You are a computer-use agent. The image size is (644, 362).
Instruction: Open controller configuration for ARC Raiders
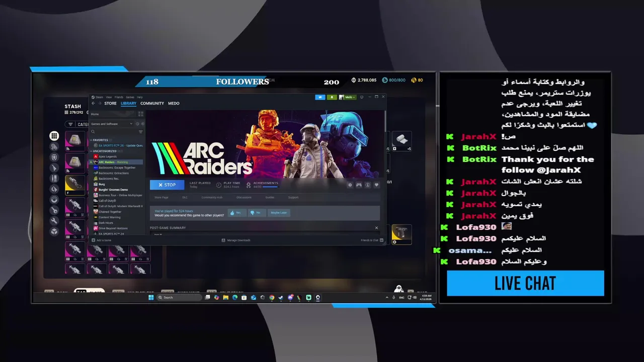359,185
